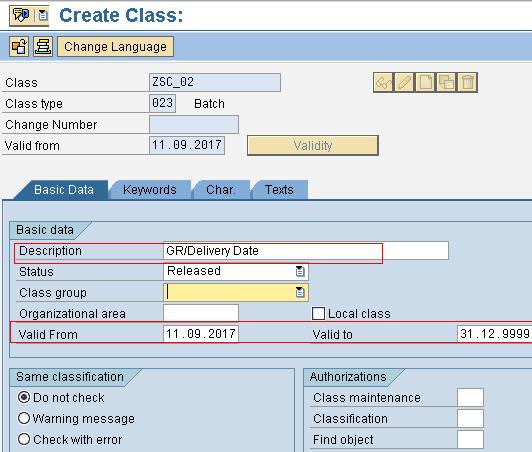Screen dimensions: 532x452
Task: Click the trash can delete icon
Action: coord(468,82)
